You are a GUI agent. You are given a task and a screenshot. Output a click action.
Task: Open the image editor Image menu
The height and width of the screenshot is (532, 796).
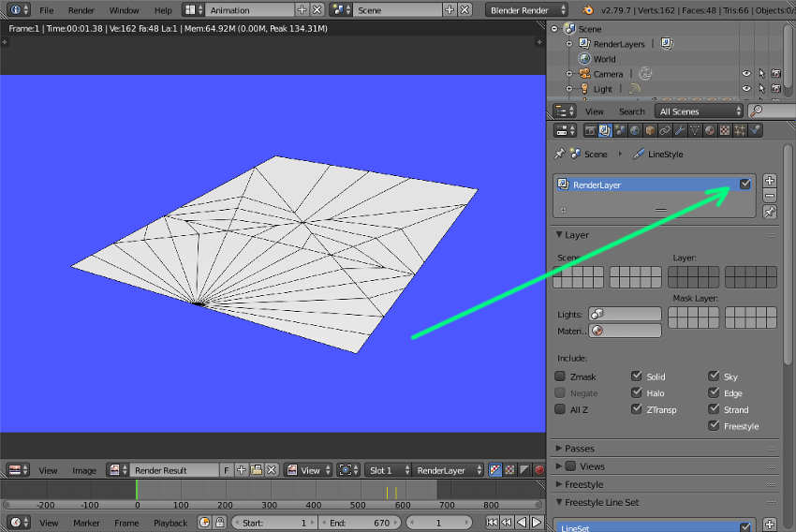click(x=84, y=470)
